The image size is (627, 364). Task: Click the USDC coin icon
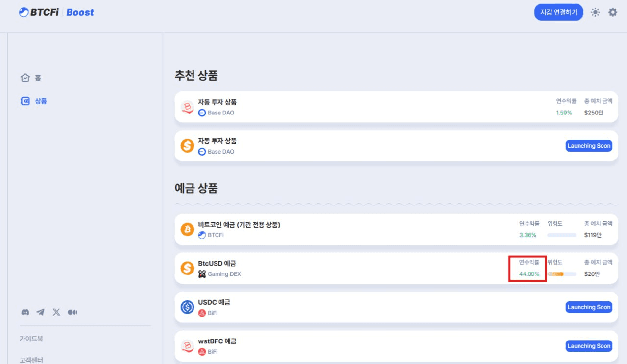tap(187, 307)
